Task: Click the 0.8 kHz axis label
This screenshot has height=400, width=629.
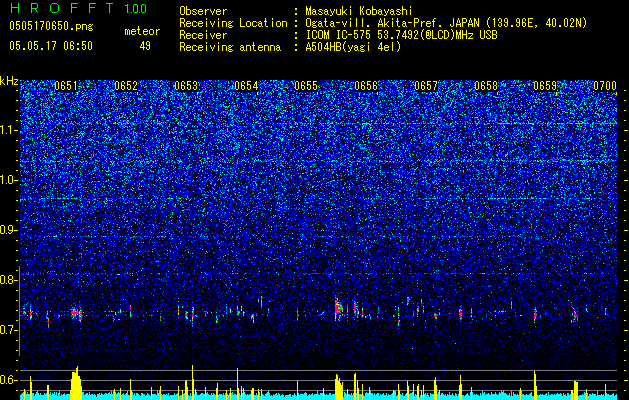Action: pos(9,280)
